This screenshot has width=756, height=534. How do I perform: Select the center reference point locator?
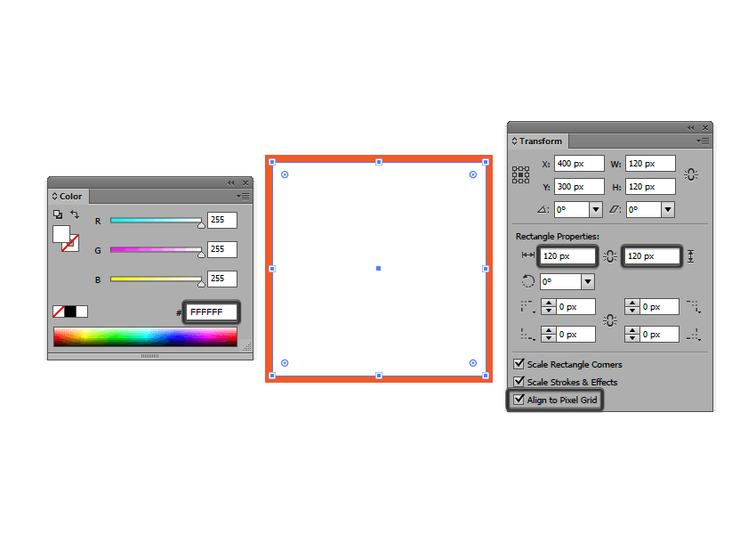click(x=522, y=175)
